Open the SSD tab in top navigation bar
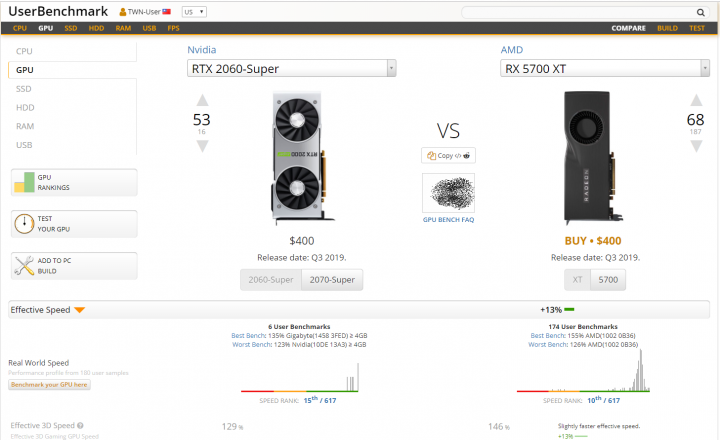Image resolution: width=720 pixels, height=440 pixels. point(71,28)
